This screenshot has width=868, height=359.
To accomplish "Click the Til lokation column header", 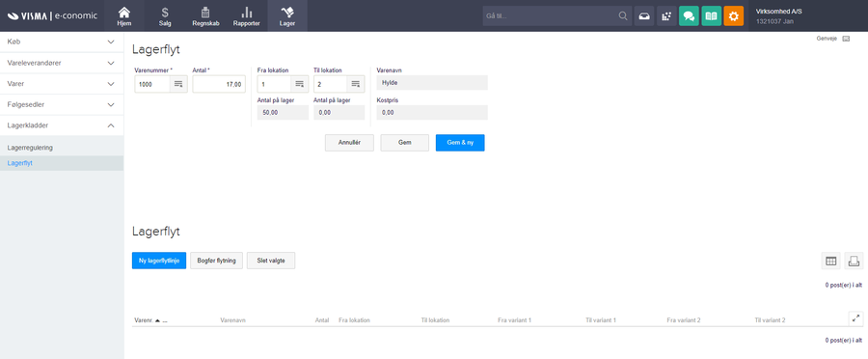I will (435, 320).
